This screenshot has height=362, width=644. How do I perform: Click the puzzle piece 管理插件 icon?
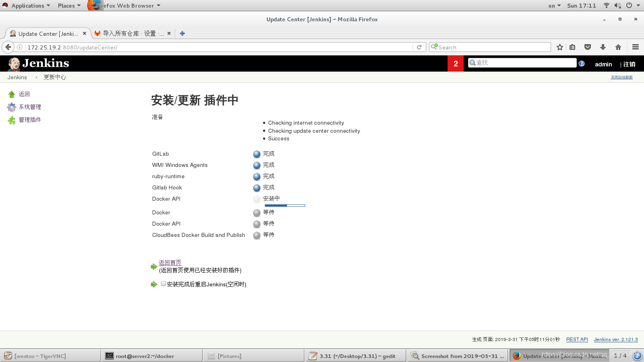[11, 120]
